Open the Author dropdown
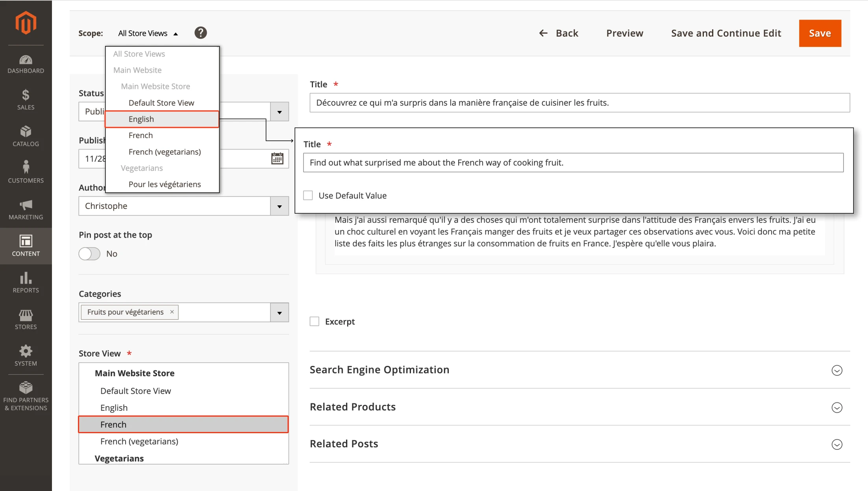 coord(279,206)
